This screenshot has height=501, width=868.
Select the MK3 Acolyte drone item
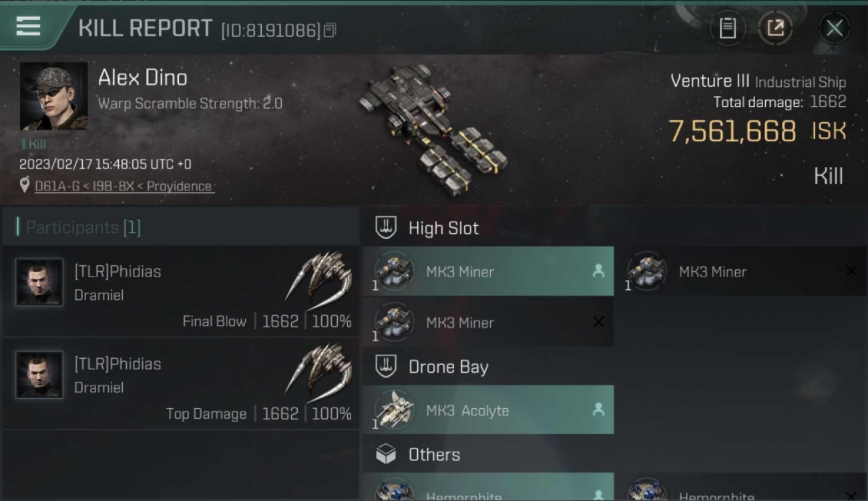488,409
